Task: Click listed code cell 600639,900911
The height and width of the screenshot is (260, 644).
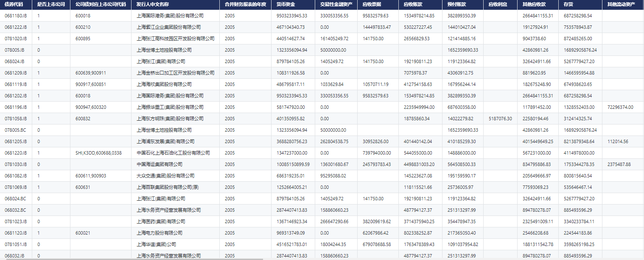Action: (x=91, y=73)
